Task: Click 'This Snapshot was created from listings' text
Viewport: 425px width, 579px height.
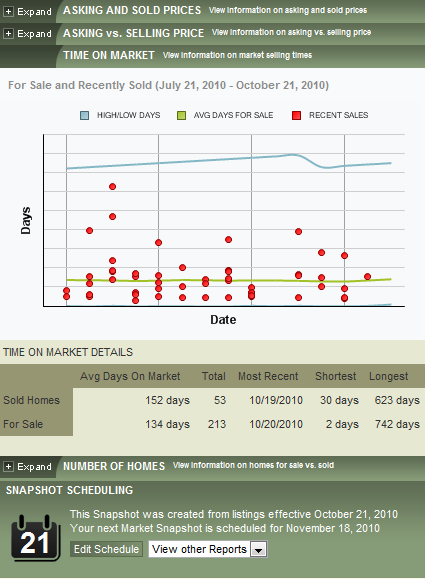Action: (x=234, y=514)
